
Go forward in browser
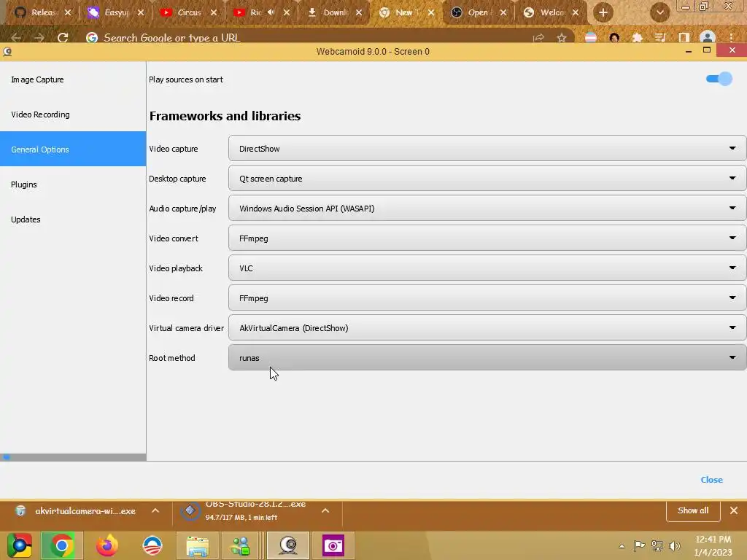39,38
